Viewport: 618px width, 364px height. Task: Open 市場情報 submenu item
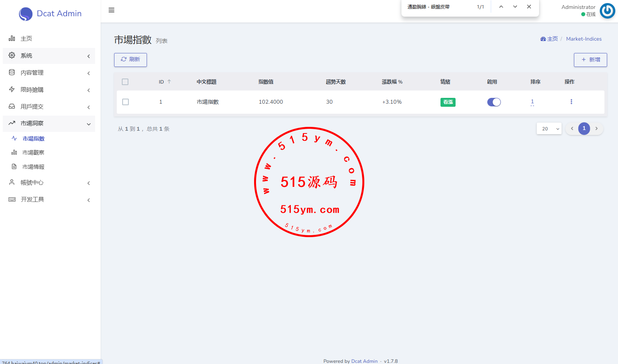tap(33, 167)
